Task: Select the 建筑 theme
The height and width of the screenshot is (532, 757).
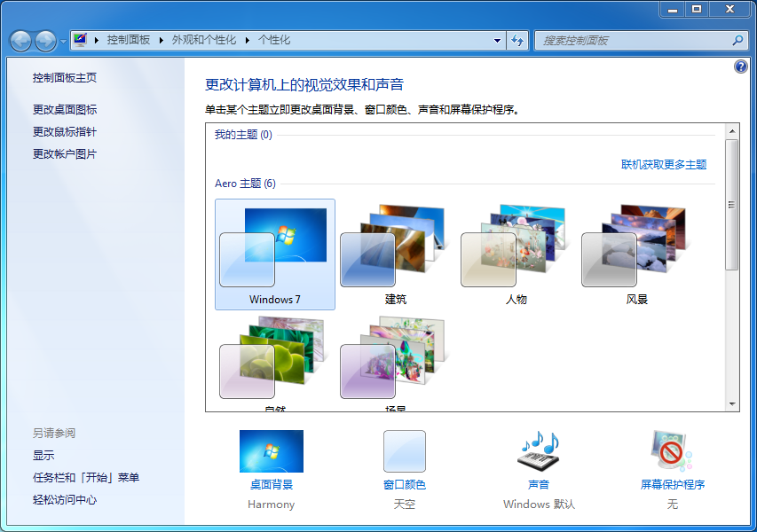Action: tap(396, 254)
